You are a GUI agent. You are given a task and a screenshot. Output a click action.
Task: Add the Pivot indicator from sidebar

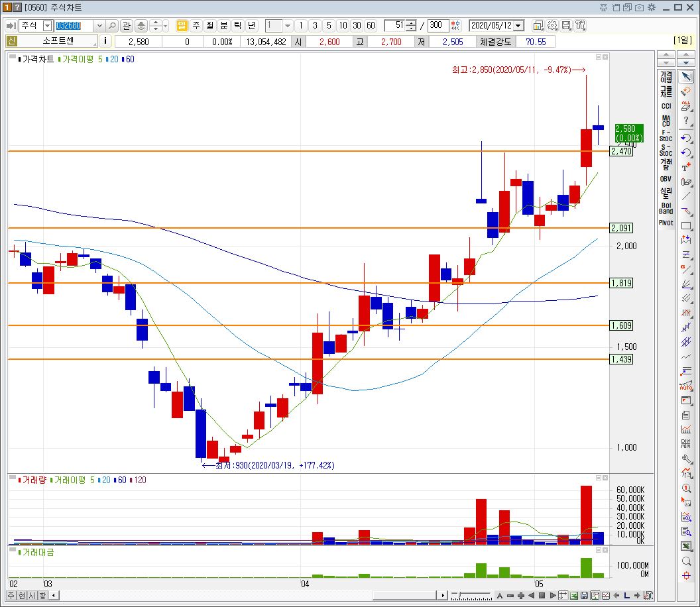666,223
